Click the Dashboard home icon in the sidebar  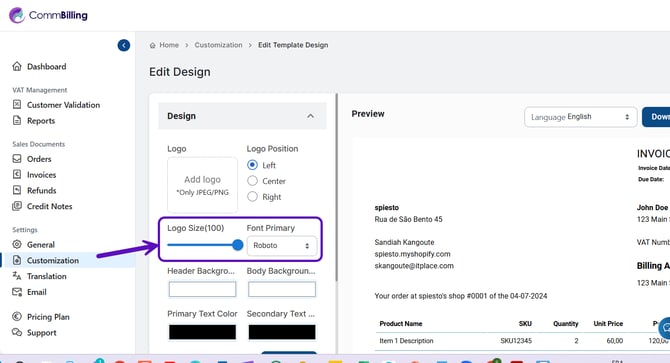[x=17, y=66]
